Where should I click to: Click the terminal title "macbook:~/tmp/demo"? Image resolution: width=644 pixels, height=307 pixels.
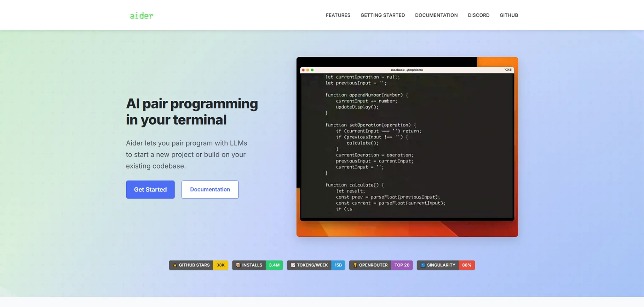(407, 70)
